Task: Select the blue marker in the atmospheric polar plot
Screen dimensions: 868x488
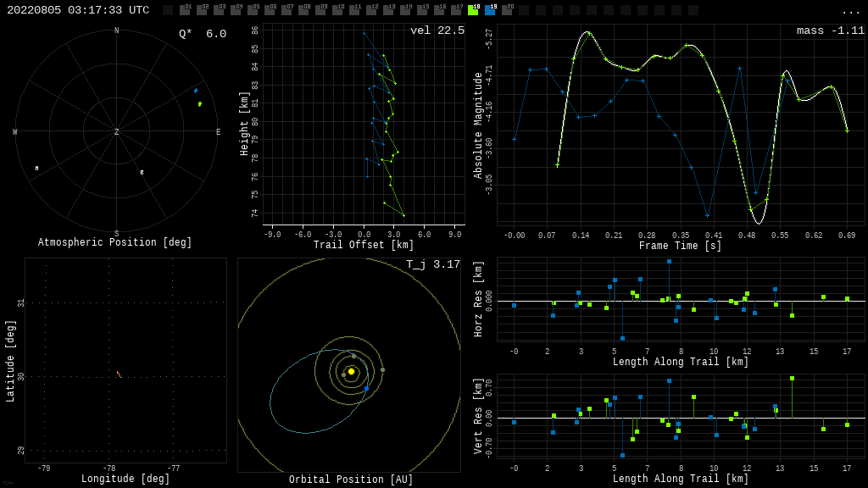Action: (x=196, y=91)
